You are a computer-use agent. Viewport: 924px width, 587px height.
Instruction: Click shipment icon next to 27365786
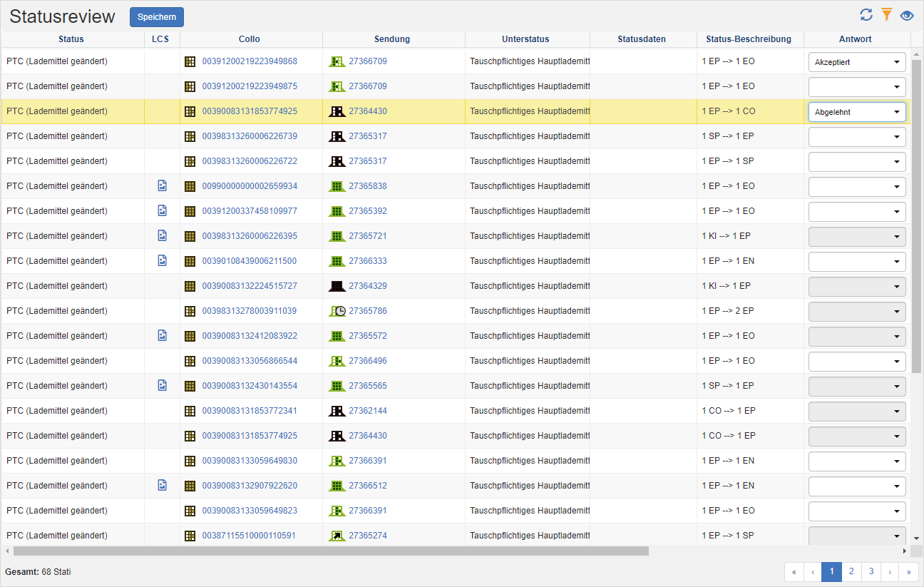(337, 311)
